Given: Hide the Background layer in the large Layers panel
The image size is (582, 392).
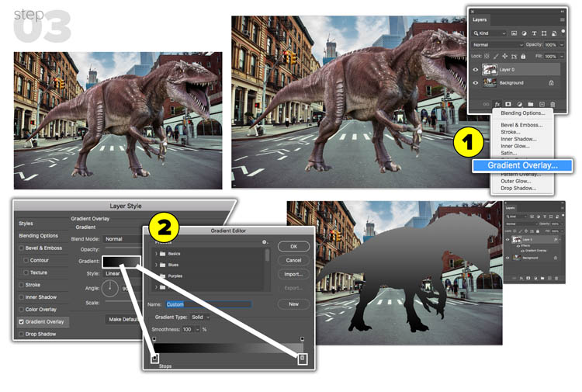Looking at the screenshot, I should (x=475, y=83).
